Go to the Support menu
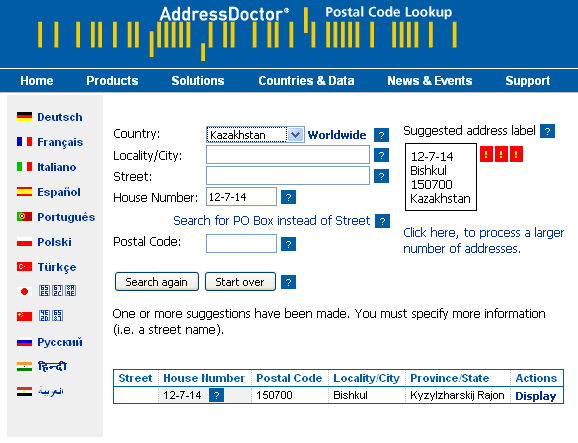 click(x=527, y=81)
